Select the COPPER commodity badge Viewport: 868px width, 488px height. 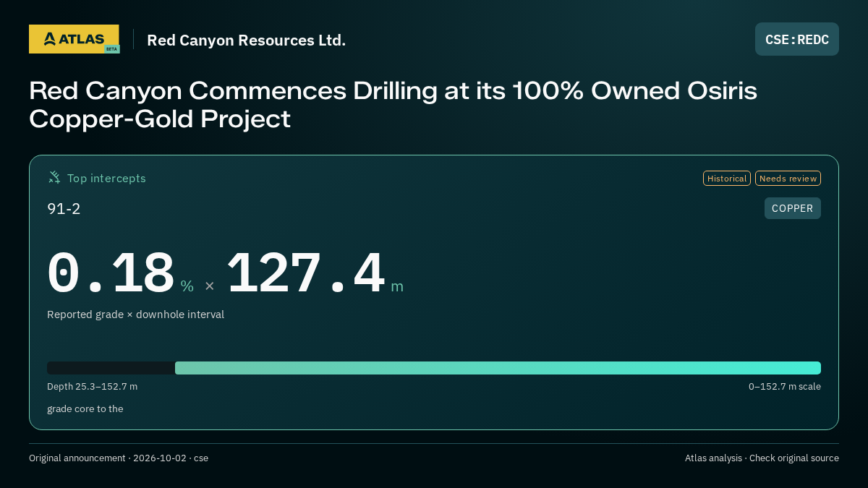[793, 208]
